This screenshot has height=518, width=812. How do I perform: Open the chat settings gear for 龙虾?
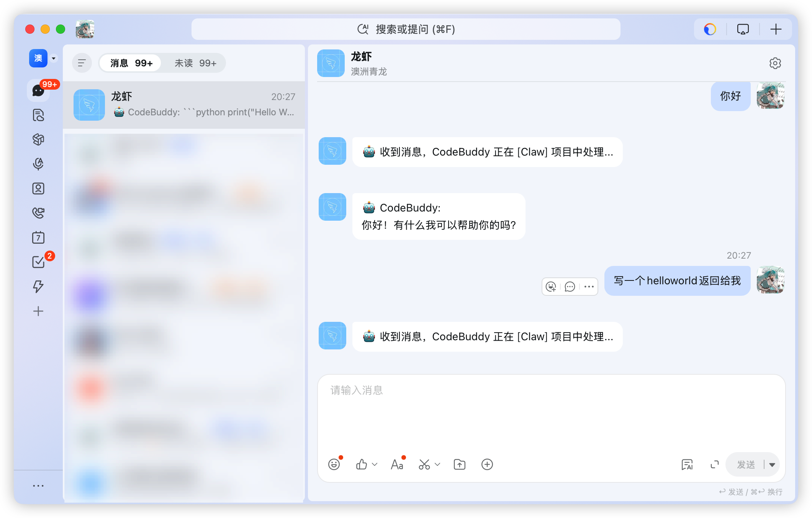775,63
